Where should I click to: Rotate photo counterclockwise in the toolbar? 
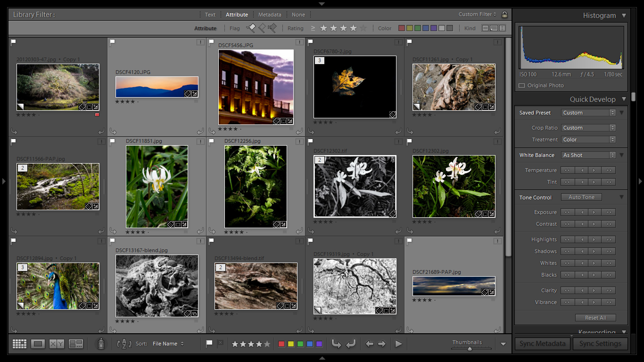click(336, 344)
